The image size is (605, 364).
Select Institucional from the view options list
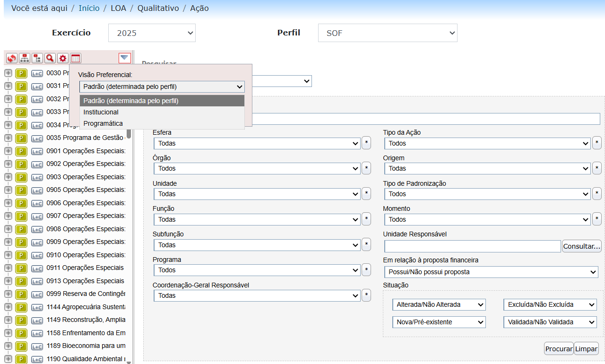click(101, 112)
